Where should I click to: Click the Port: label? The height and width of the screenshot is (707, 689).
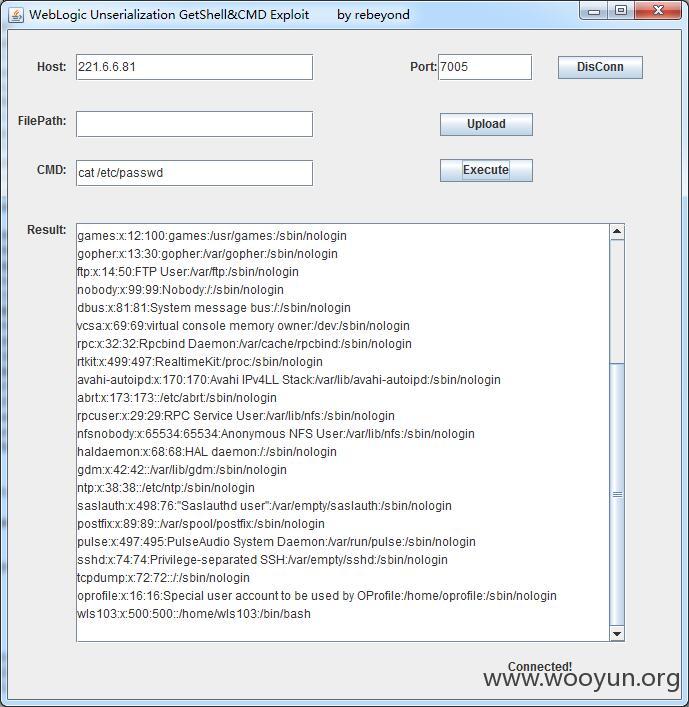point(423,67)
